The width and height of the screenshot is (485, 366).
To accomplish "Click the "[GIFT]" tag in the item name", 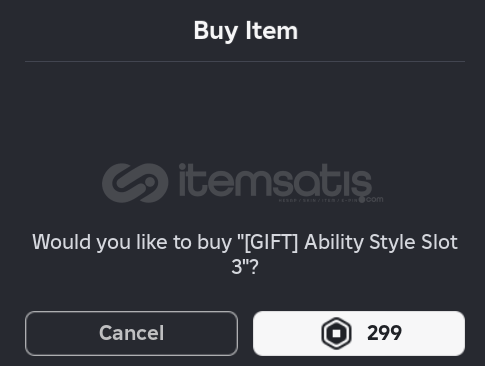I will (271, 242).
